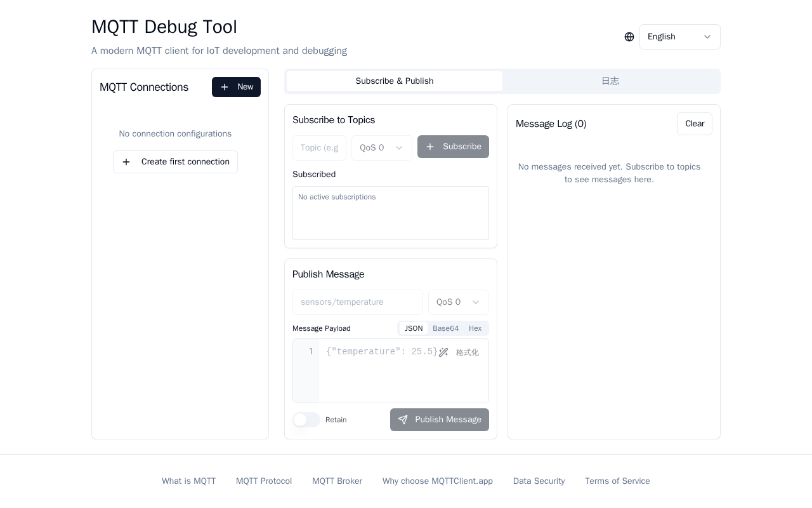Clear the message log
Viewport: 812px width, 508px height.
[695, 124]
